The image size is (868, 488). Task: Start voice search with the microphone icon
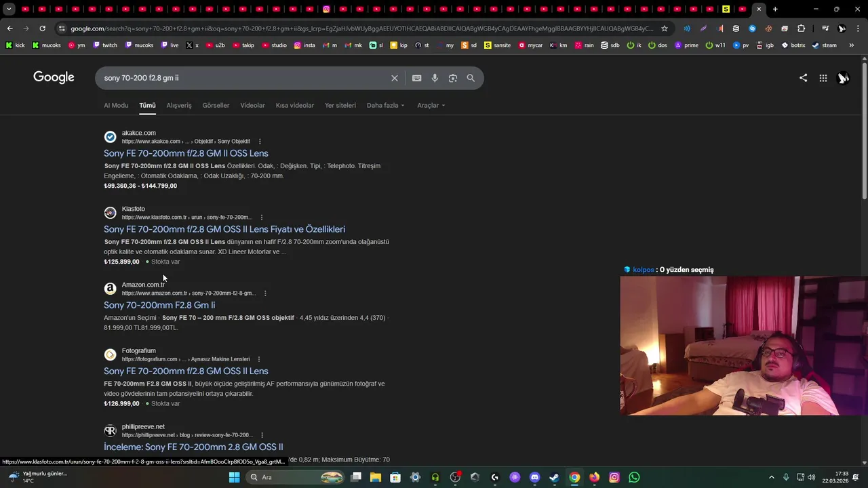click(435, 78)
